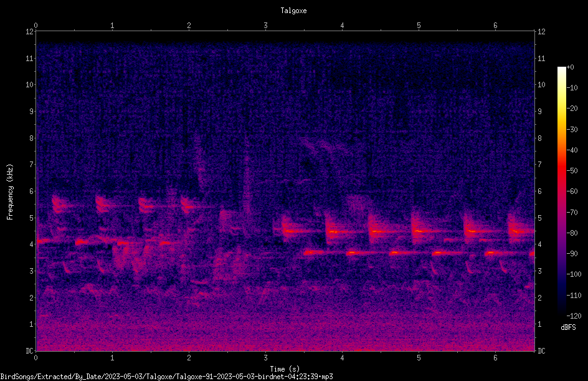
Task: Click the DC label on left axis
Action: point(30,351)
